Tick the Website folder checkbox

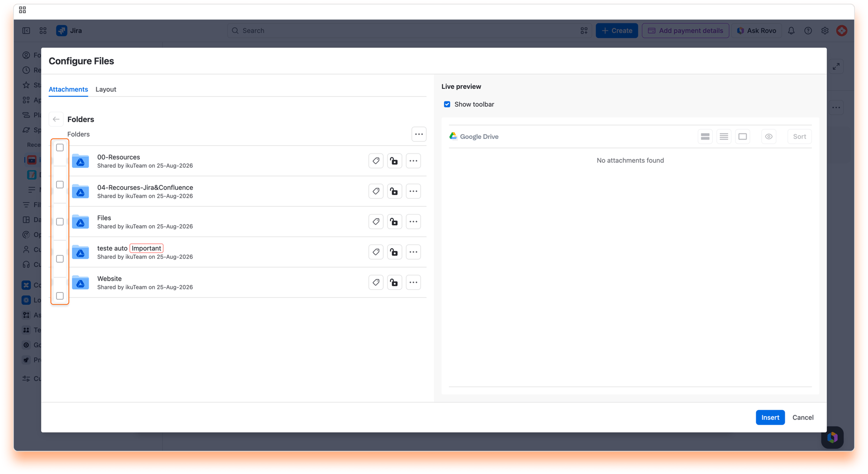click(x=60, y=296)
